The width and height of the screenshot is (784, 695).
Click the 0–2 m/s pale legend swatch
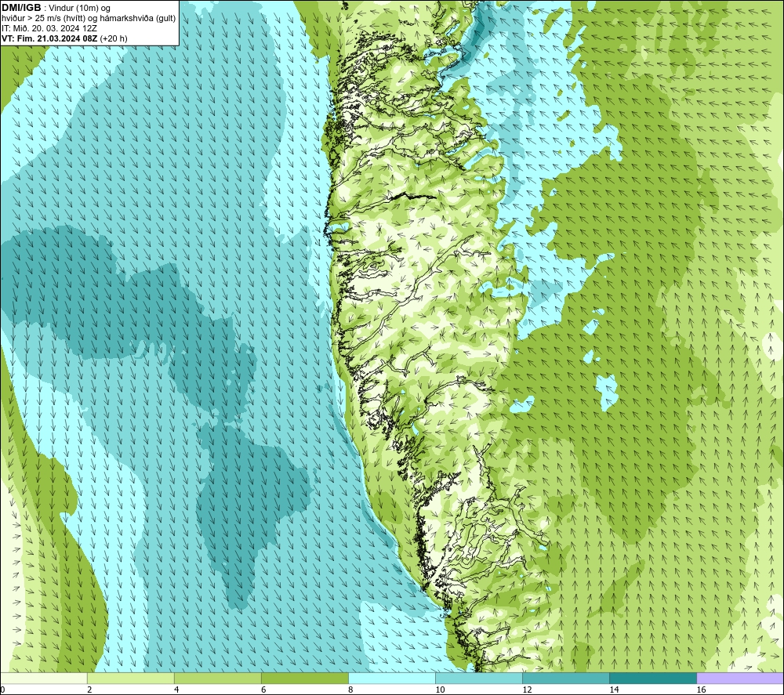pyautogui.click(x=44, y=679)
